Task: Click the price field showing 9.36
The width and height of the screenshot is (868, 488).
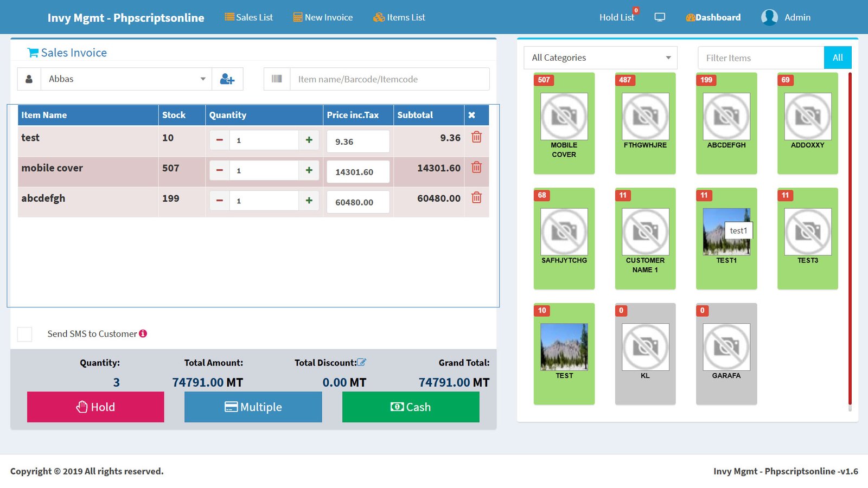Action: pyautogui.click(x=358, y=142)
